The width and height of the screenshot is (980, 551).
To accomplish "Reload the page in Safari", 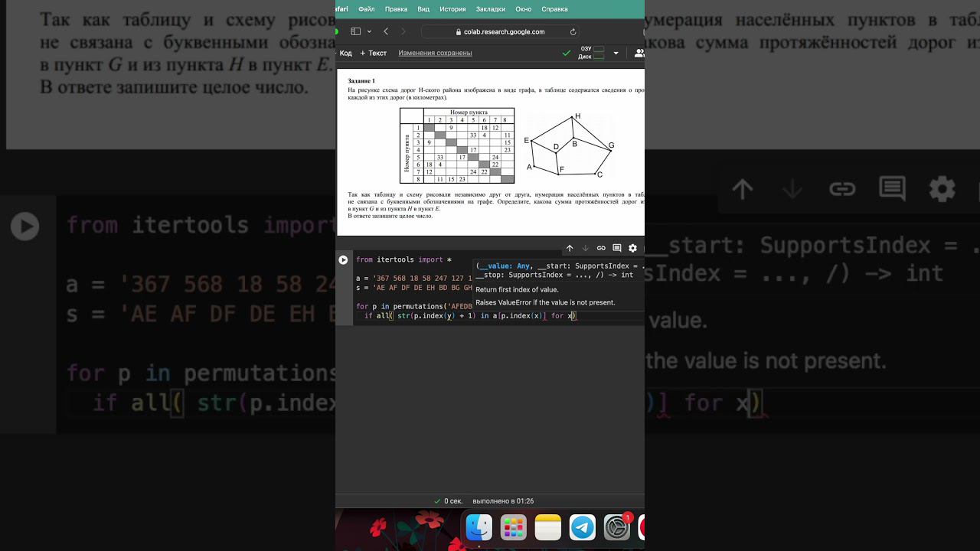I will [573, 31].
